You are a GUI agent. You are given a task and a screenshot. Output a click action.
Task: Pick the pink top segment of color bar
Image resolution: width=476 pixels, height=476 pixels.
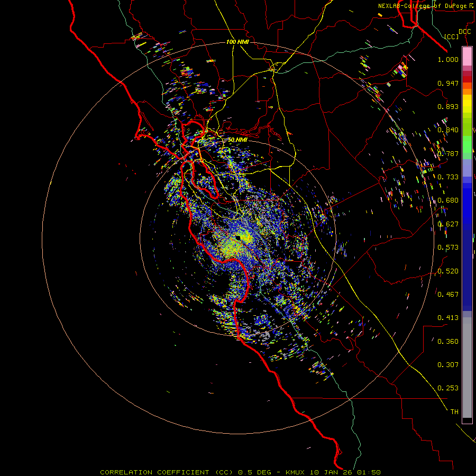[x=467, y=57]
